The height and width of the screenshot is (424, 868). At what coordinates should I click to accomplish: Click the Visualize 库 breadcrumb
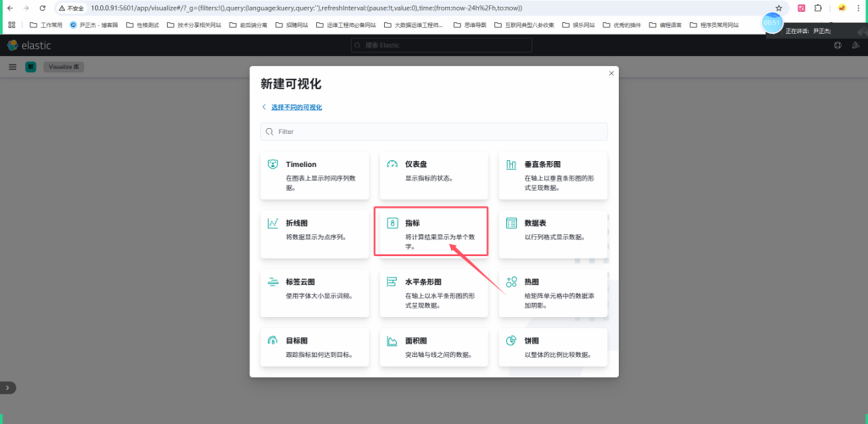64,66
